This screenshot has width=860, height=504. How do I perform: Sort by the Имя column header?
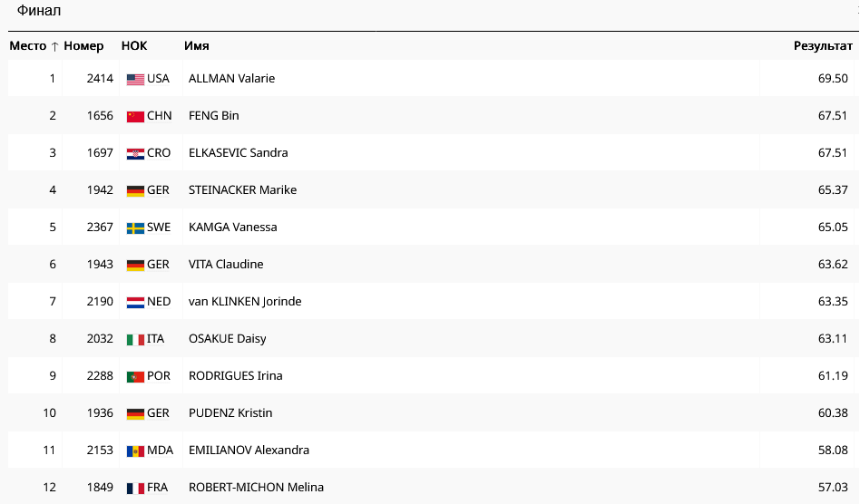[x=197, y=46]
